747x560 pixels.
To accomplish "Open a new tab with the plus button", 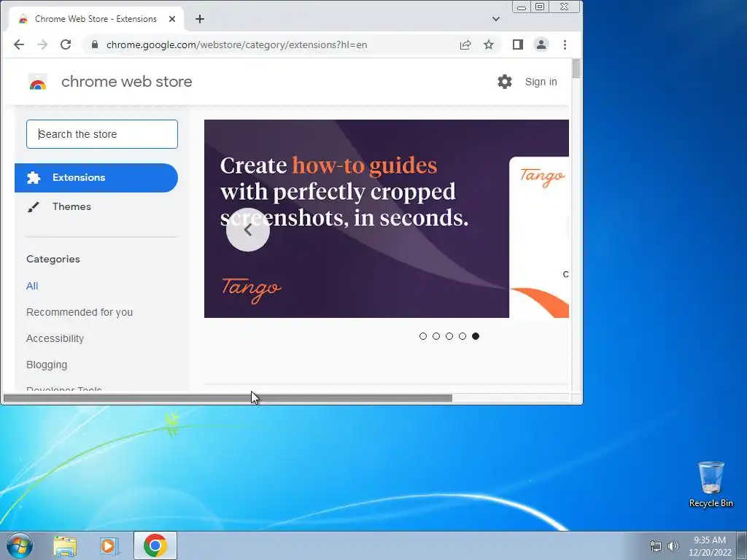I will [x=200, y=19].
